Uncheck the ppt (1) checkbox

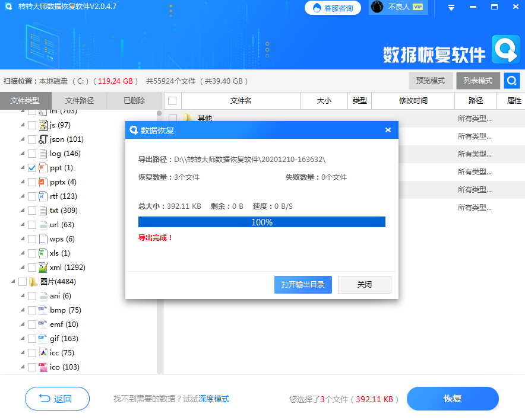[x=33, y=167]
